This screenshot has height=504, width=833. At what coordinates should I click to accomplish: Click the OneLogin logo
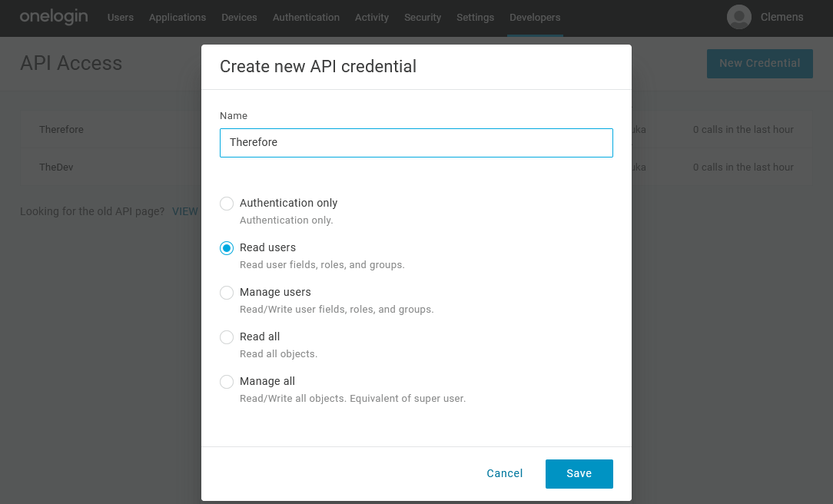coord(53,17)
